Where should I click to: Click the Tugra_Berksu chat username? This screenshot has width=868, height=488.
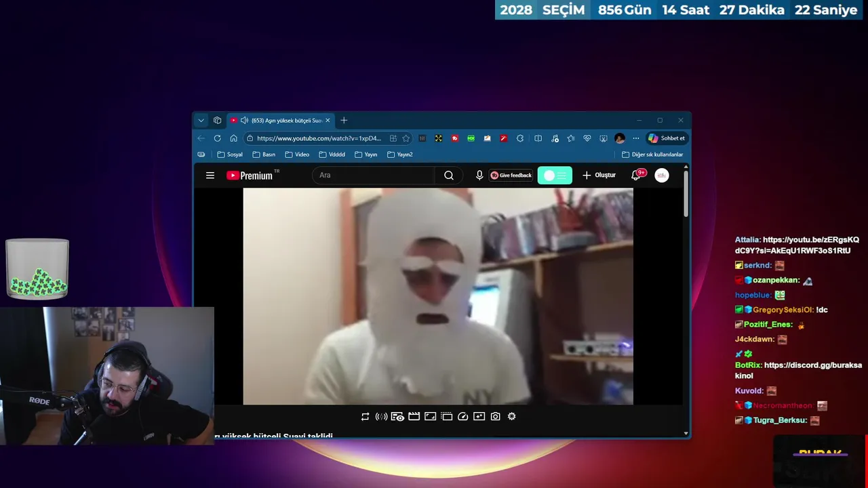pos(780,420)
